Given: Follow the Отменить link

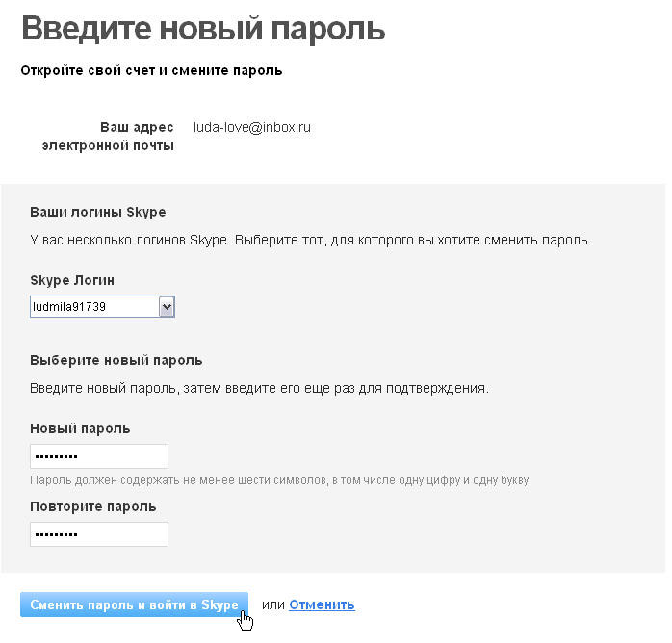Looking at the screenshot, I should point(322,604).
